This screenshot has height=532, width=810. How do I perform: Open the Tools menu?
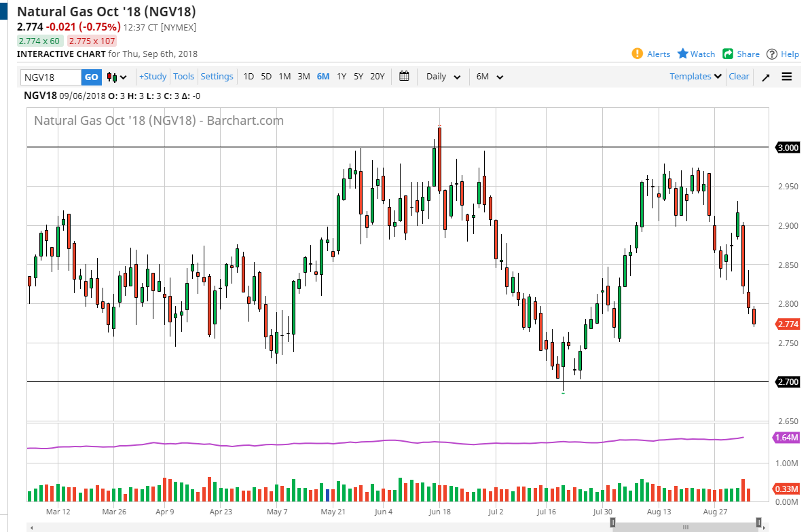pos(183,77)
